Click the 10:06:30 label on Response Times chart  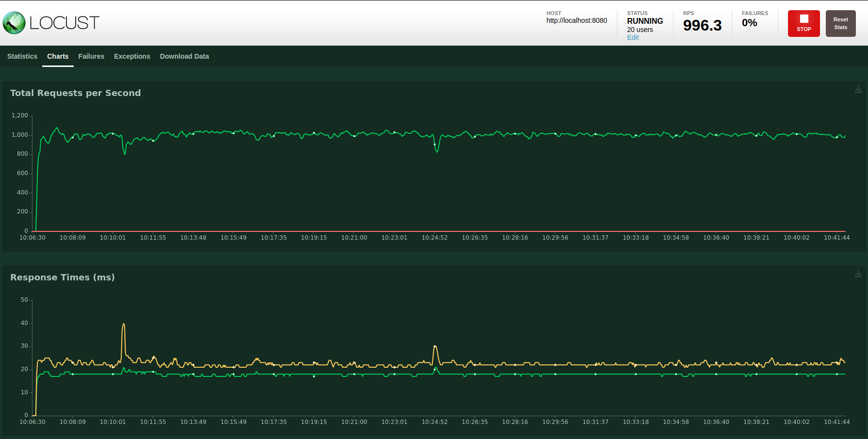coord(32,422)
